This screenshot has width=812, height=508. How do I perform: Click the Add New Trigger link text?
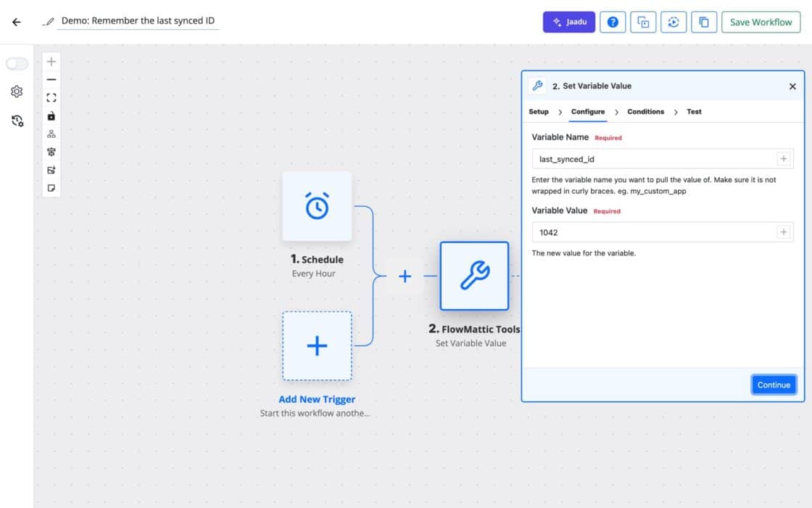click(317, 399)
